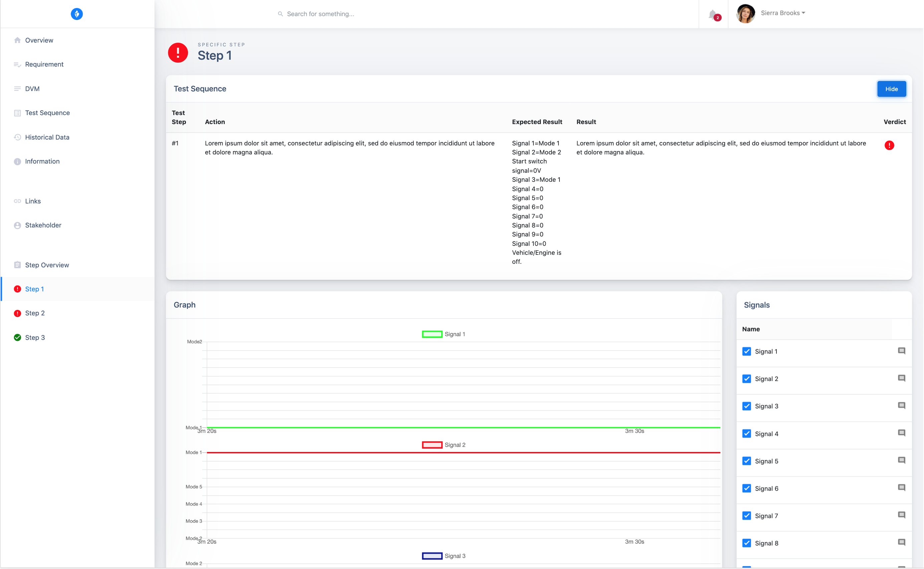Click red error icon beside Step 2
924x569 pixels.
[17, 314]
